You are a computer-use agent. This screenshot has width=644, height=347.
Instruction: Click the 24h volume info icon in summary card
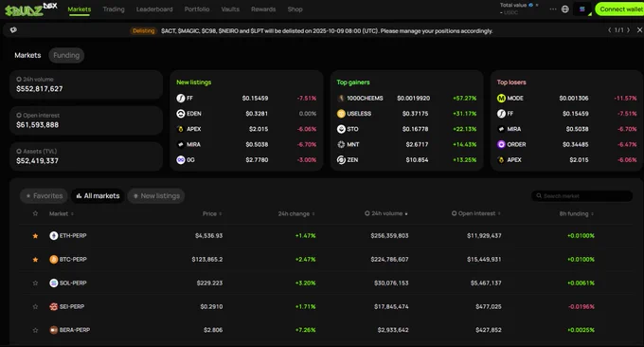pyautogui.click(x=19, y=80)
